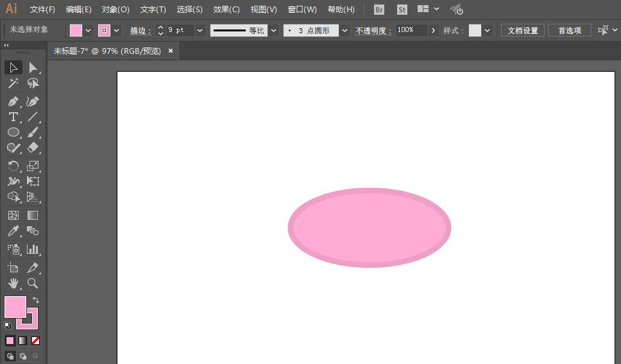Select the Lasso tool
621x364 pixels.
(33, 83)
